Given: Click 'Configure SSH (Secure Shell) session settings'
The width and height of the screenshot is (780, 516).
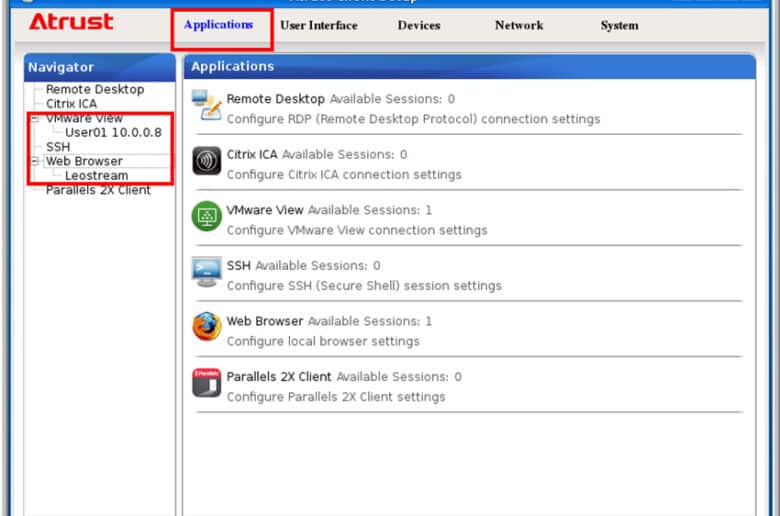Looking at the screenshot, I should (x=364, y=286).
